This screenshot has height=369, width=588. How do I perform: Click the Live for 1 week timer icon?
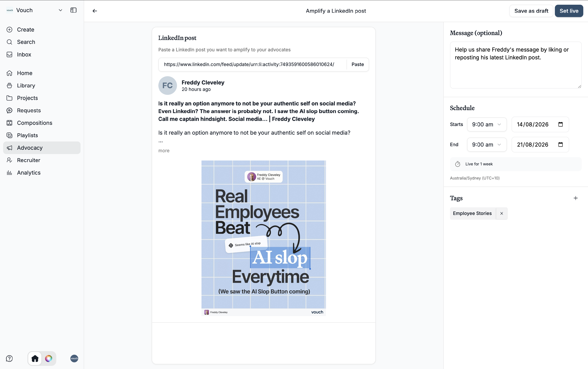(x=458, y=164)
